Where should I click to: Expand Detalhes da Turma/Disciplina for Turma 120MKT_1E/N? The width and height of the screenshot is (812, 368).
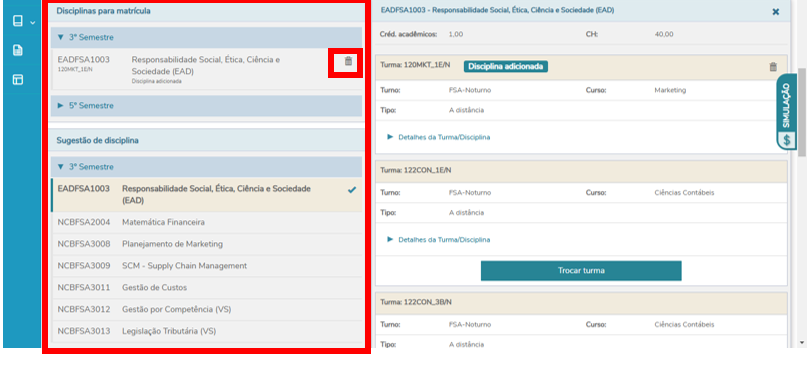tap(439, 137)
